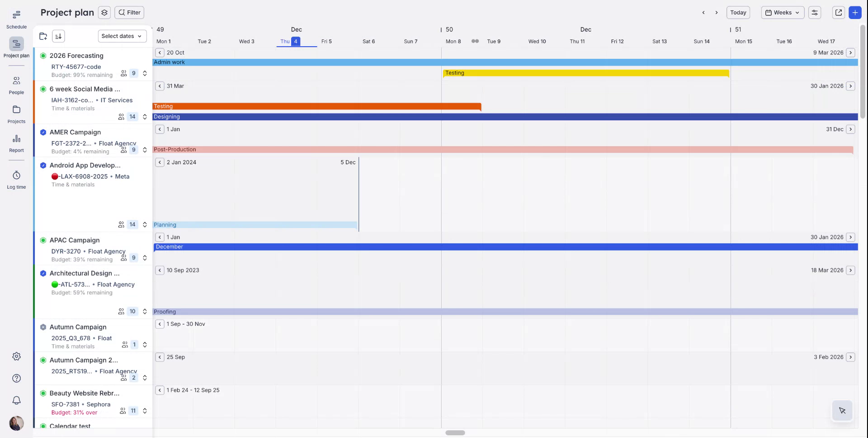Toggle the cursor mode button at bottom right
The image size is (868, 438).
(x=842, y=411)
